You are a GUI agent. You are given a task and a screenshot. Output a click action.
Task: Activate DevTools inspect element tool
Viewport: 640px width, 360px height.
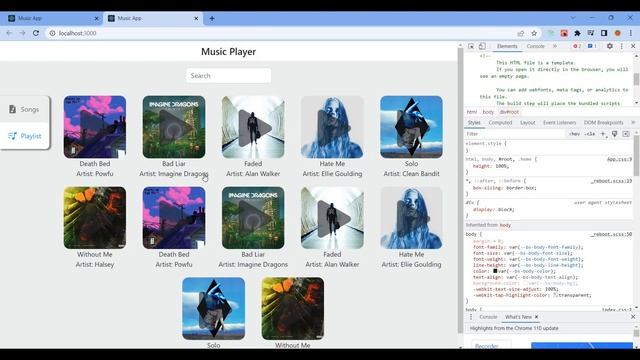coord(471,46)
